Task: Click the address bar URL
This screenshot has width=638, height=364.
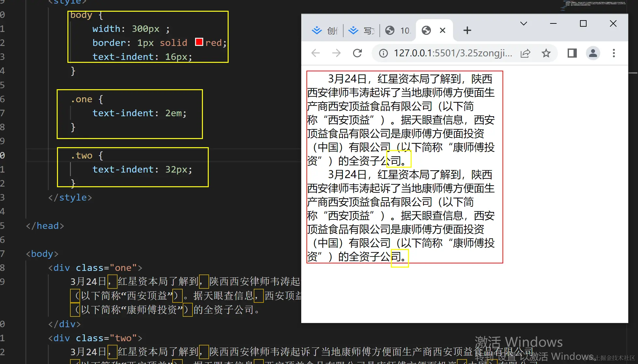Action: click(453, 53)
